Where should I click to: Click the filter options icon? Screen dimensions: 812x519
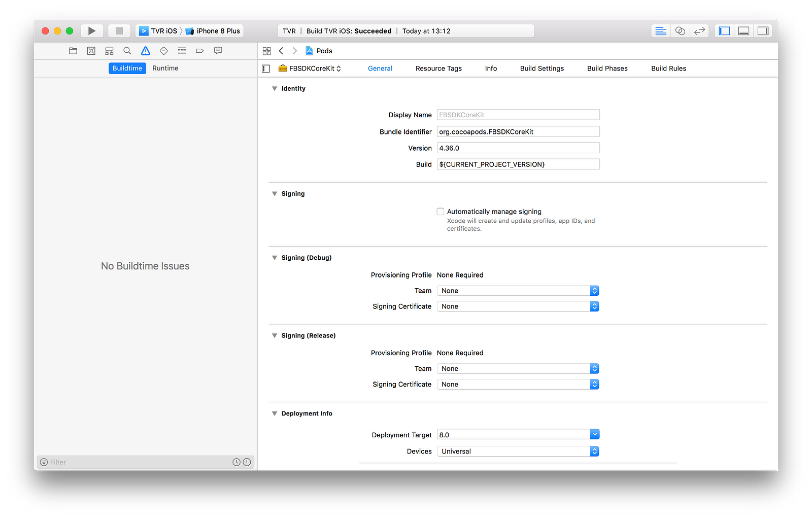(44, 462)
